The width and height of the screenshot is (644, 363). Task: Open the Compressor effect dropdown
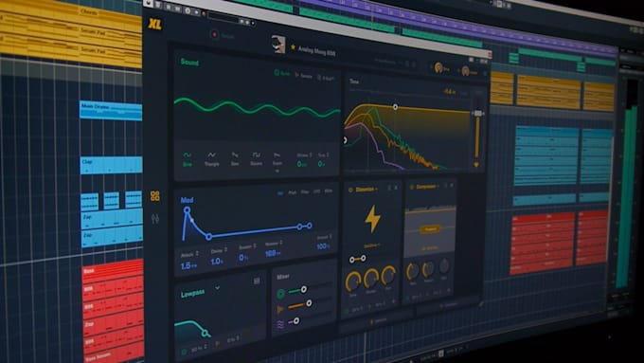427,187
